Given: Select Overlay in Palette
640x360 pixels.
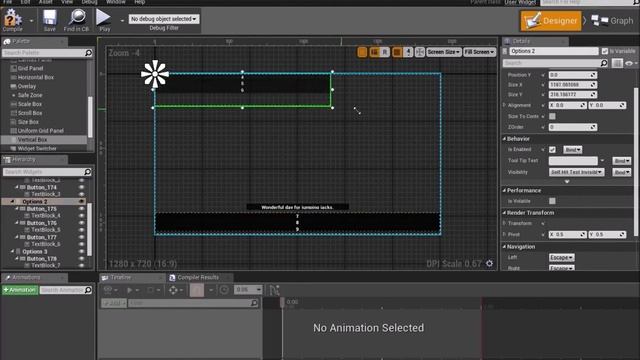Looking at the screenshot, I should click(27, 86).
